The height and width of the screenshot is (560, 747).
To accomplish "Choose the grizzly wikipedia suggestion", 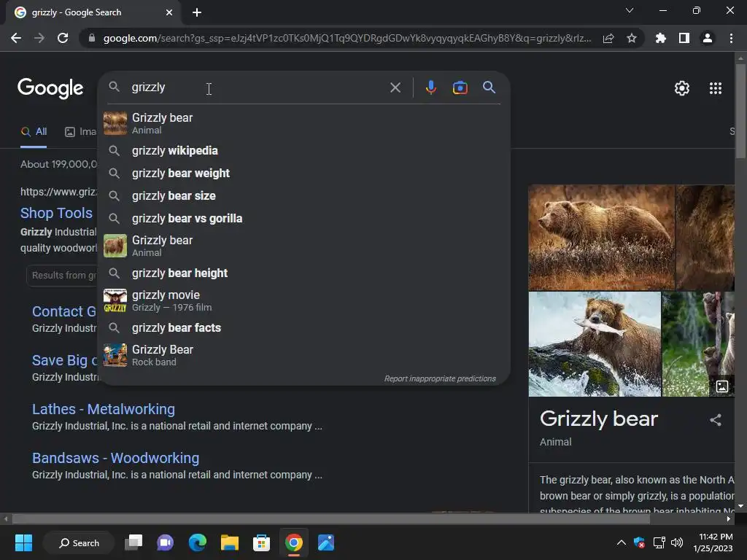I will [304, 150].
